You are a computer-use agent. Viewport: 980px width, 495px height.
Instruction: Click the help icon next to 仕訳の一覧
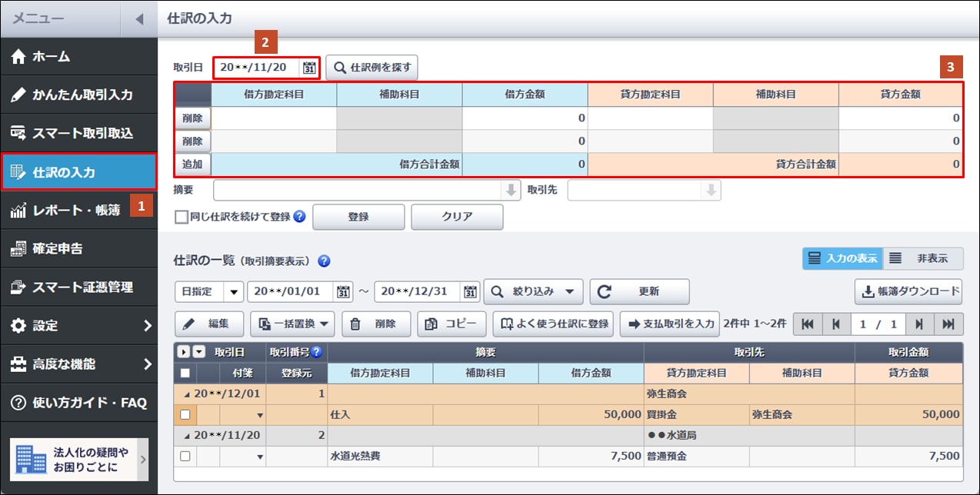[x=324, y=261]
